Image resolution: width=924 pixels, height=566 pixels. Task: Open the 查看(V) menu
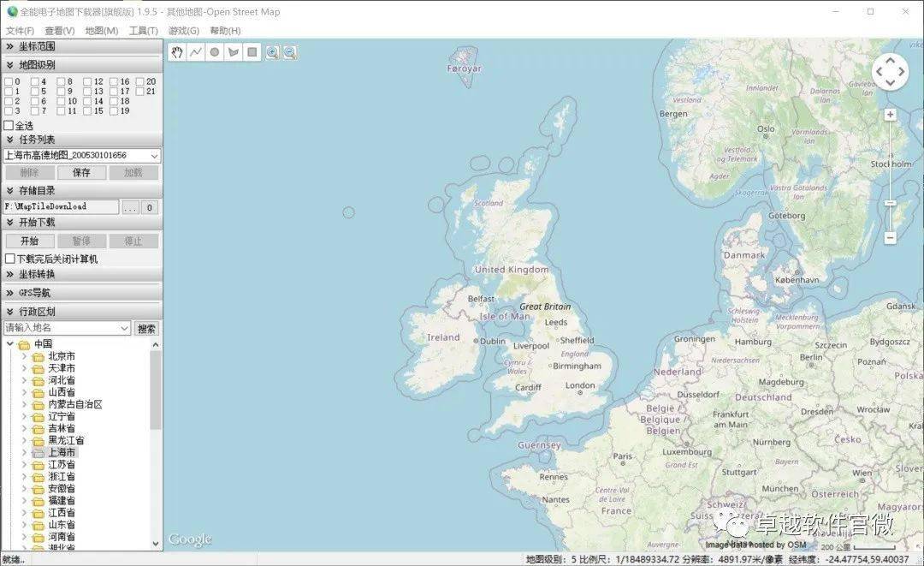pos(60,31)
